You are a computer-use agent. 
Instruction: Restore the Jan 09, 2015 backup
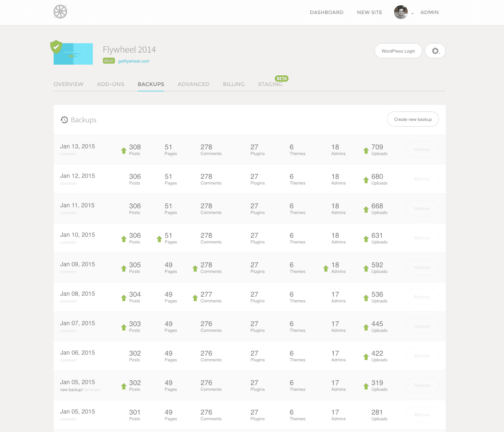tap(422, 267)
